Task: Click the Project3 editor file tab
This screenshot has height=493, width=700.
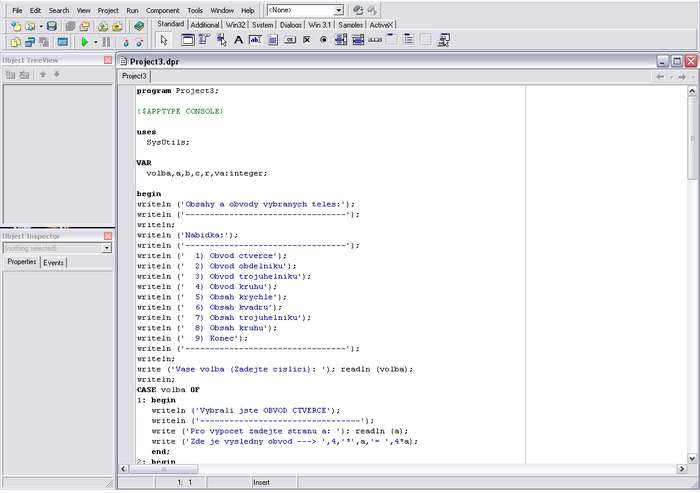Action: coord(134,76)
